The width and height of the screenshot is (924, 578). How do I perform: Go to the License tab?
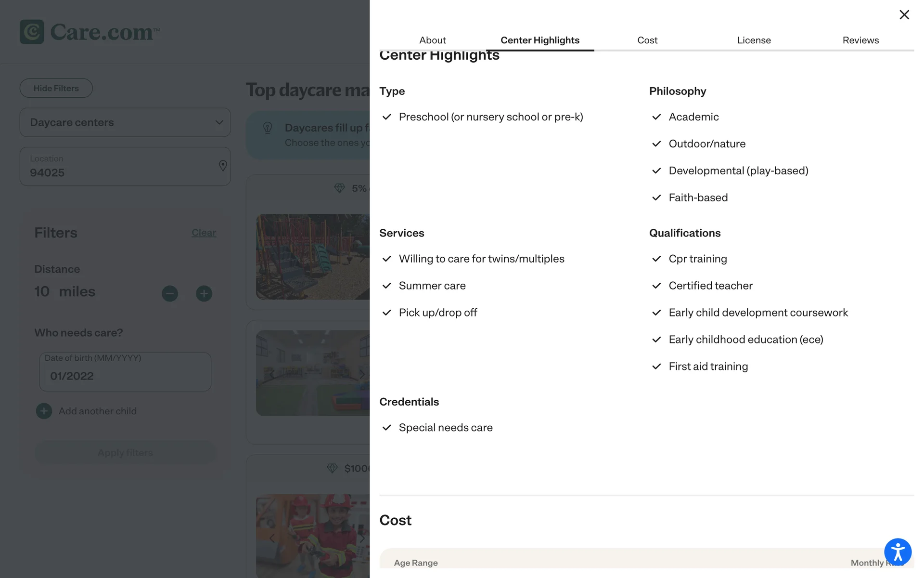(x=754, y=40)
